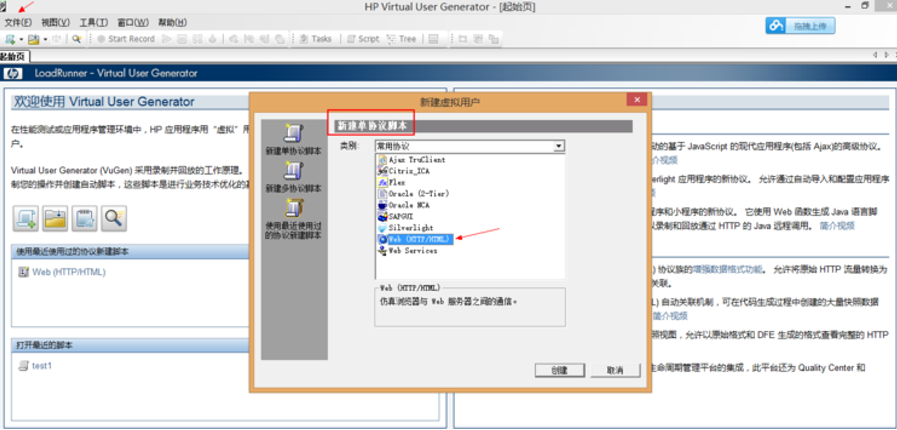Click the 创建 button in dialog
The width and height of the screenshot is (897, 430).
(559, 370)
